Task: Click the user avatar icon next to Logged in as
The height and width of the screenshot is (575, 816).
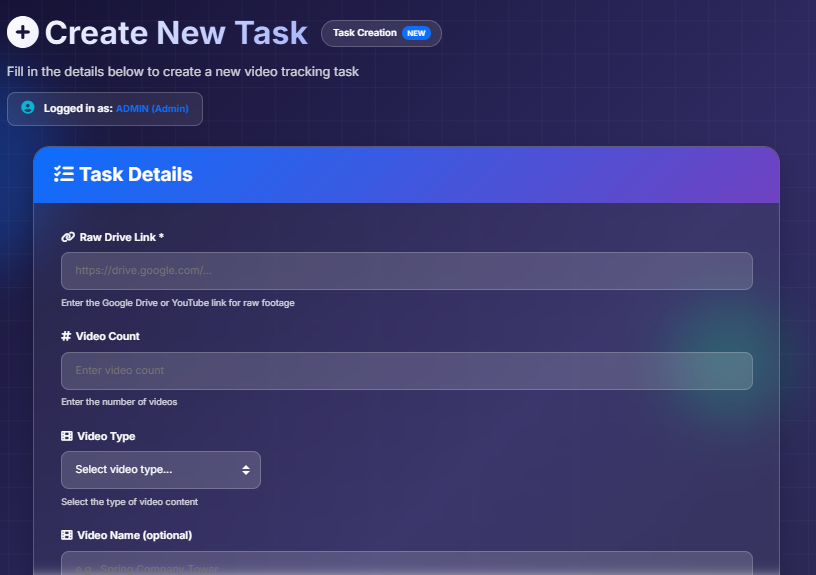Action: point(28,107)
